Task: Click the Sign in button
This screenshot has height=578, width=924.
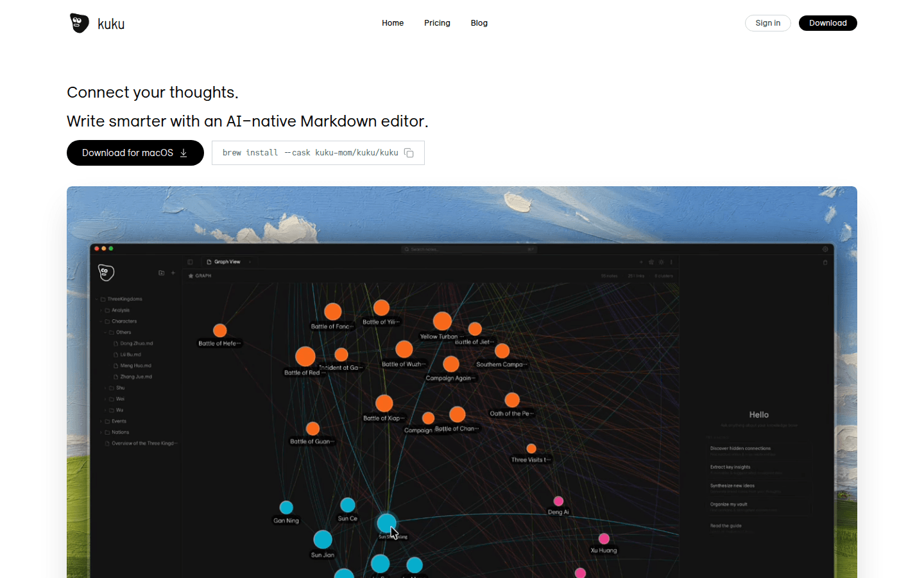Action: tap(767, 23)
